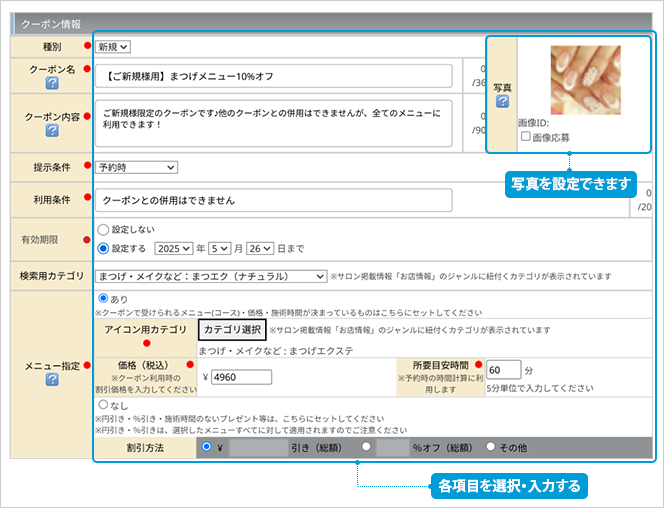Viewport: 664px width, 508px height.
Task: Click the 価格 input field showing 4960
Action: tap(241, 377)
